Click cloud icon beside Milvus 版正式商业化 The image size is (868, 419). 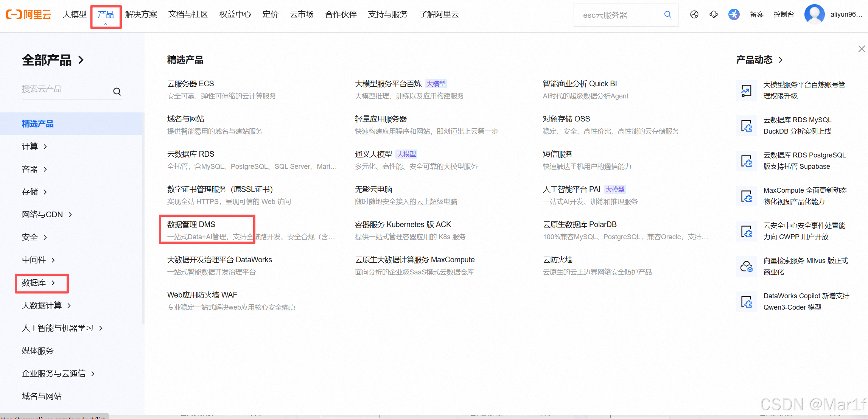[x=746, y=266]
